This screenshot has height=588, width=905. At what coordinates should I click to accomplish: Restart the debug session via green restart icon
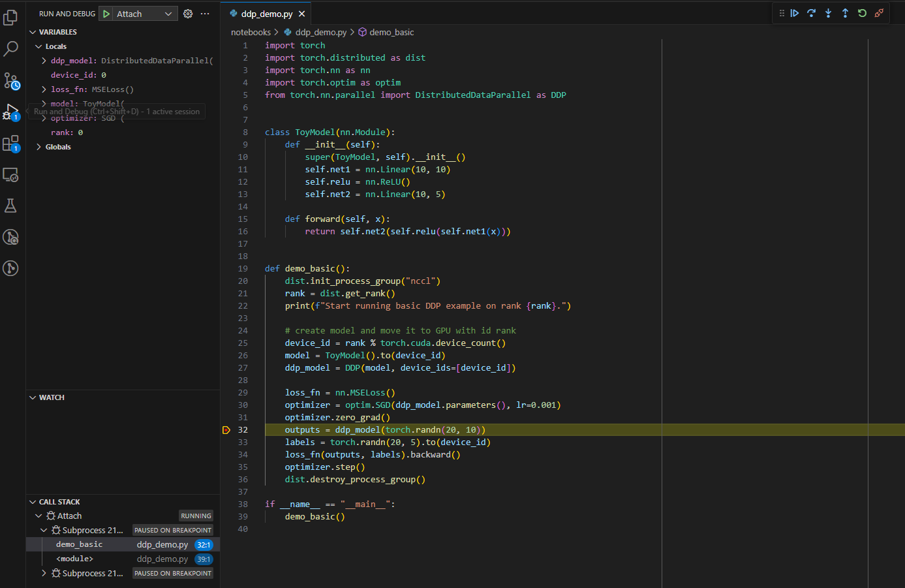861,13
